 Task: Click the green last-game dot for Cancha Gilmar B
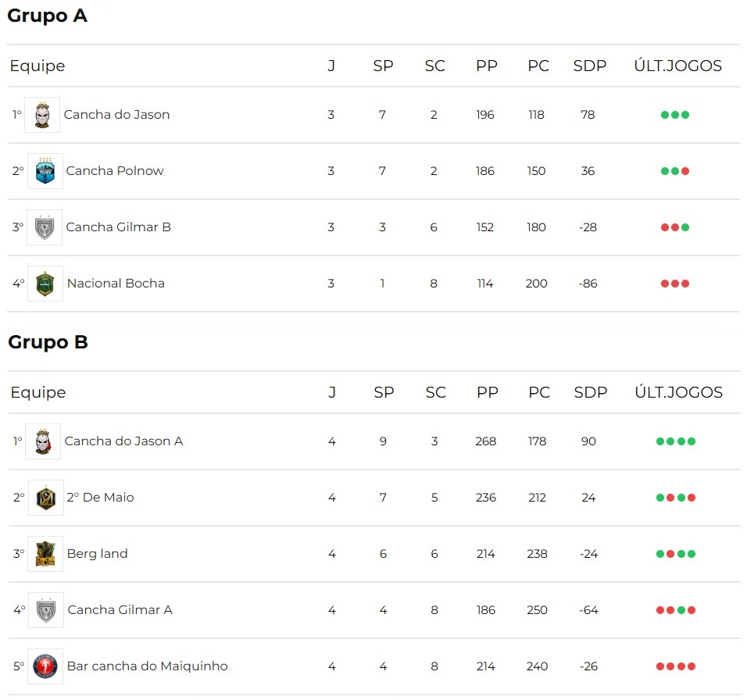coord(685,227)
